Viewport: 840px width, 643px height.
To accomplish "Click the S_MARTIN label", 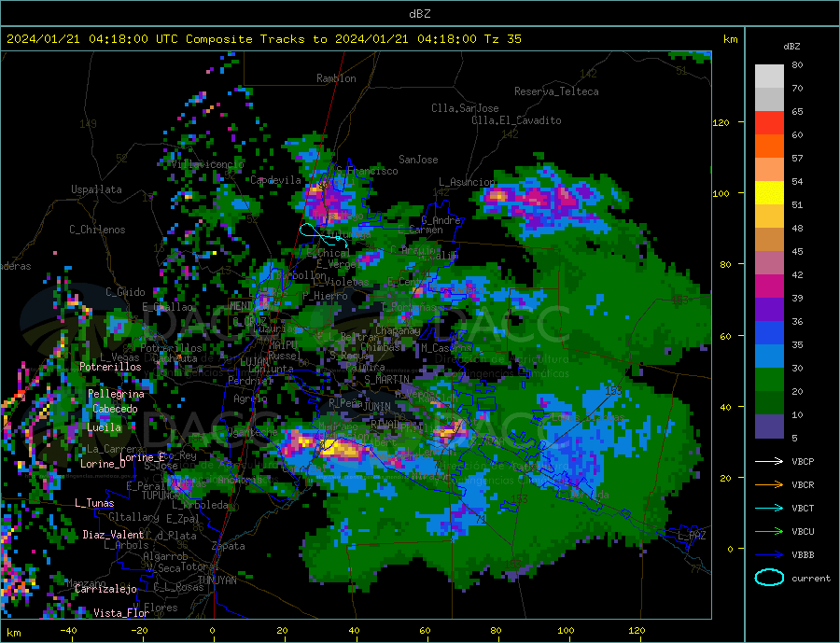I will click(386, 380).
